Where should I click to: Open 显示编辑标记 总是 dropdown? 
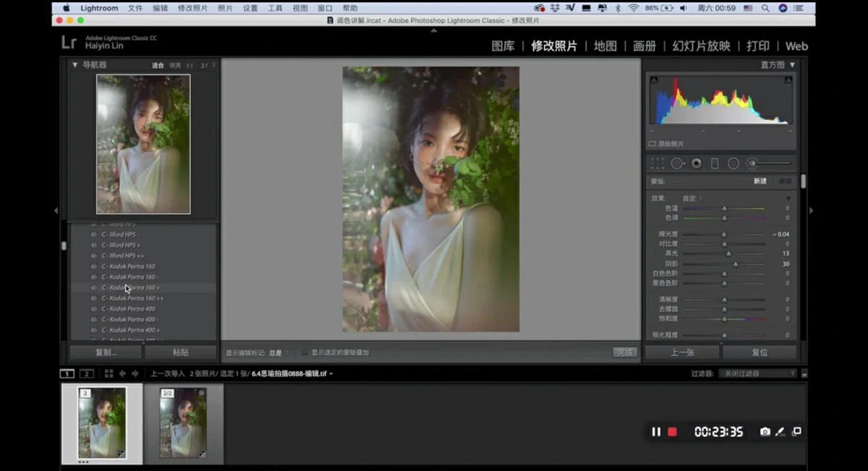click(x=278, y=353)
